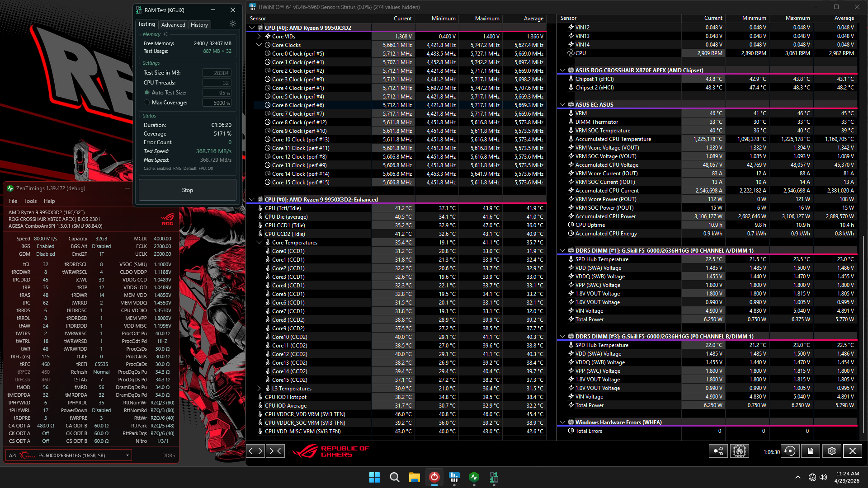Switch to RAM Test taskbar icon
868x488 pixels.
click(x=494, y=477)
